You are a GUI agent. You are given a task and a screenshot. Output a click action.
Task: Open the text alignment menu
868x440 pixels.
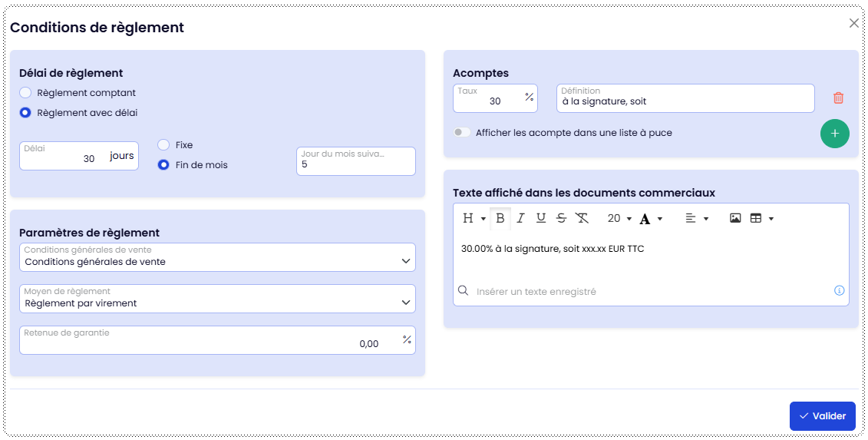[x=696, y=219]
